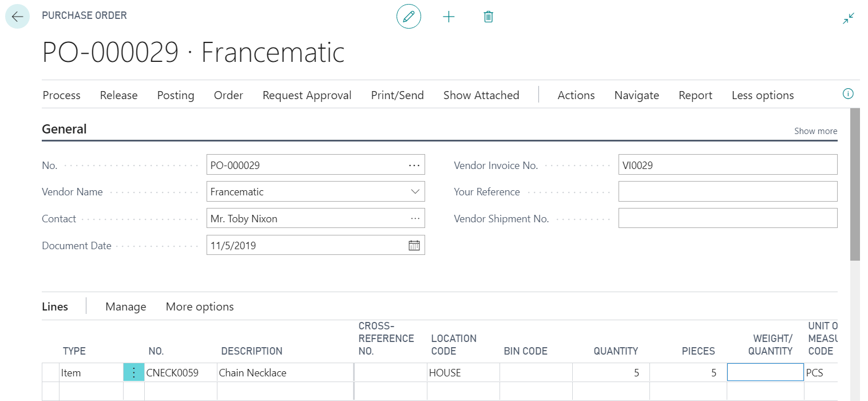Select the Chain Necklace description cell
Viewport: 868px width, 401px height.
pos(285,372)
